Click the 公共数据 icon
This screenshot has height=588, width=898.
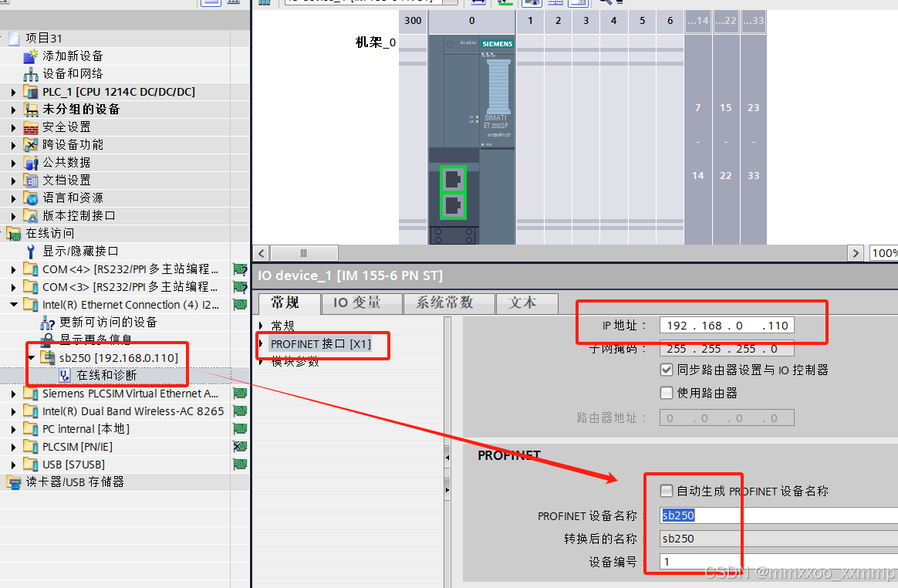pos(31,163)
